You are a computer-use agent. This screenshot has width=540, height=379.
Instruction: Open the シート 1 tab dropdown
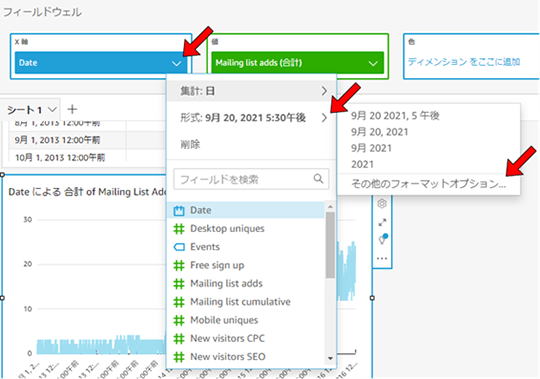click(x=52, y=109)
